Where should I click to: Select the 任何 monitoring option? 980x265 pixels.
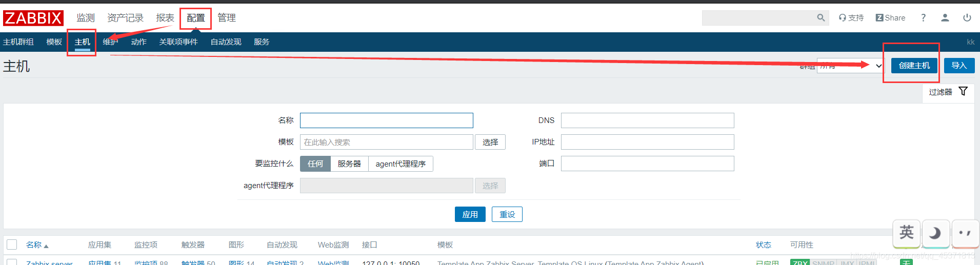pos(315,164)
